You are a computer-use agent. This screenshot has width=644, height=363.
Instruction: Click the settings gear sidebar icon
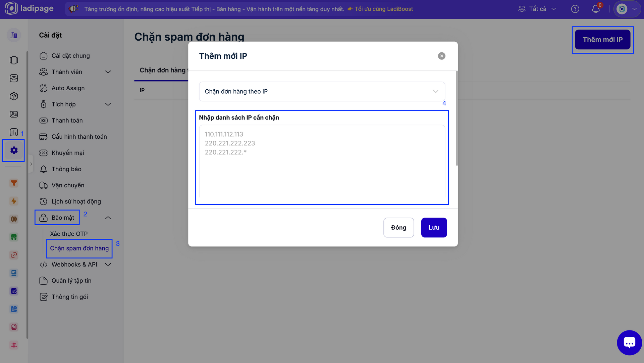(x=14, y=150)
